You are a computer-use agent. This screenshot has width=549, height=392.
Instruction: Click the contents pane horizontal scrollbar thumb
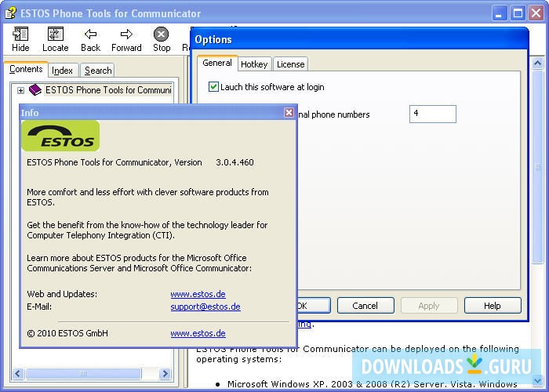(83, 373)
